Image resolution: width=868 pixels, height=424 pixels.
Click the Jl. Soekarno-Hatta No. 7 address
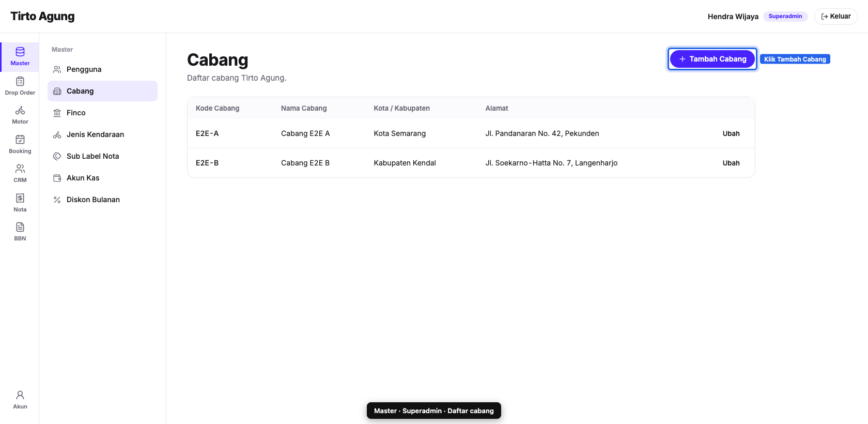coord(551,163)
